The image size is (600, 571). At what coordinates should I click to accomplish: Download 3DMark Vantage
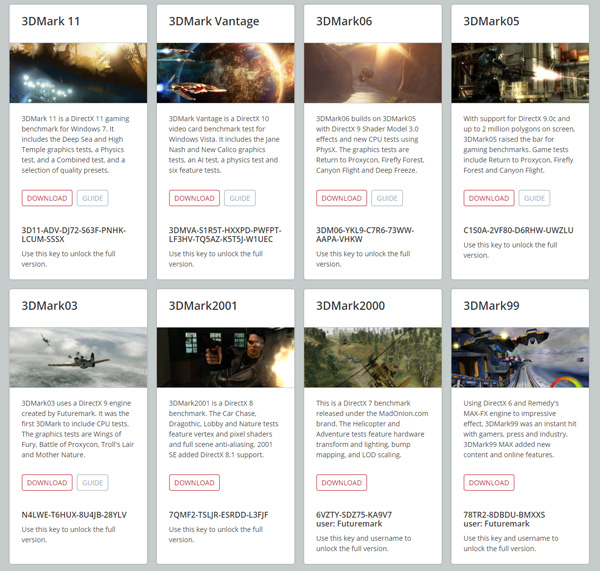click(x=194, y=198)
